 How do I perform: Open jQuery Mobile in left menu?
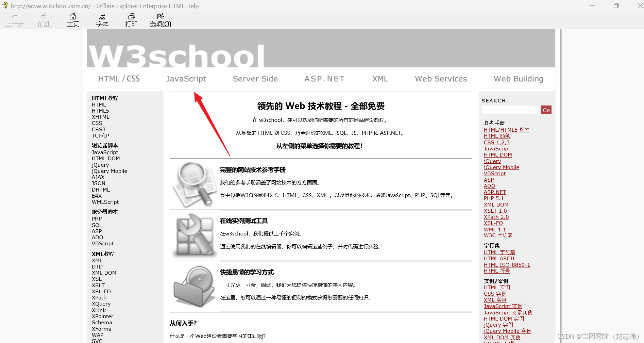point(109,171)
